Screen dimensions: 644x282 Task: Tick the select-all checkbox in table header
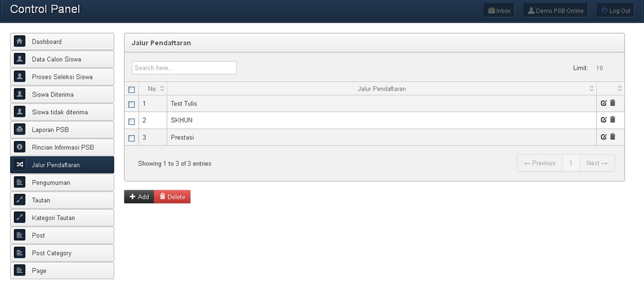tap(131, 89)
